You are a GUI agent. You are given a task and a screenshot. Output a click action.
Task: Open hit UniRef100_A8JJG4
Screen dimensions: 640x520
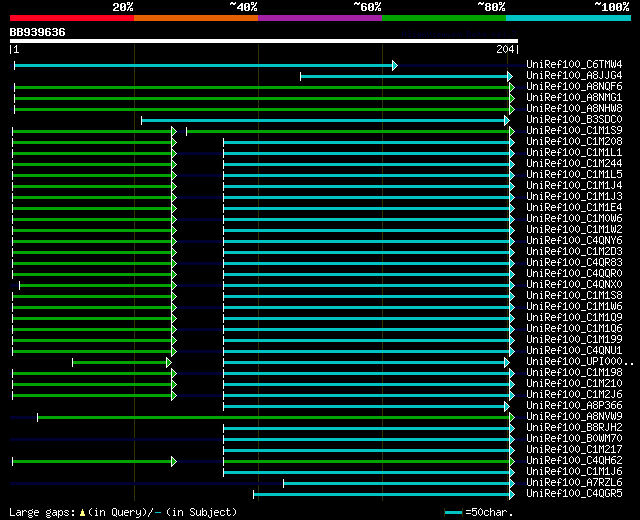point(574,75)
